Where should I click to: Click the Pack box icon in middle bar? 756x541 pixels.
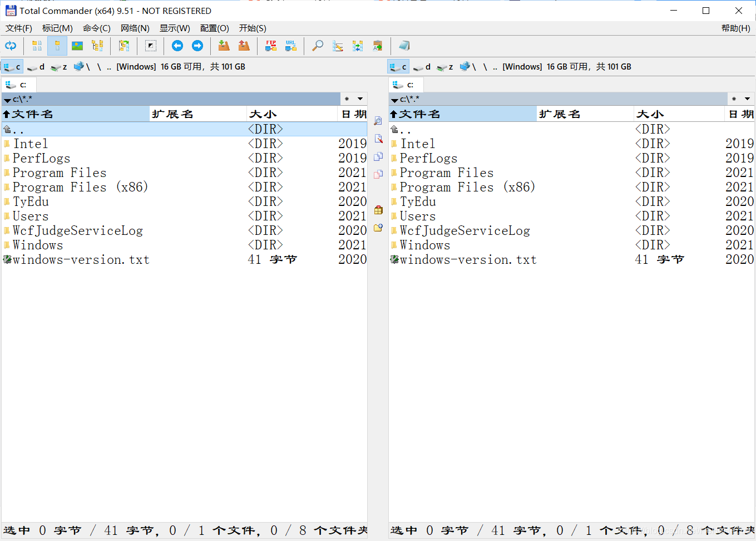coord(378,210)
